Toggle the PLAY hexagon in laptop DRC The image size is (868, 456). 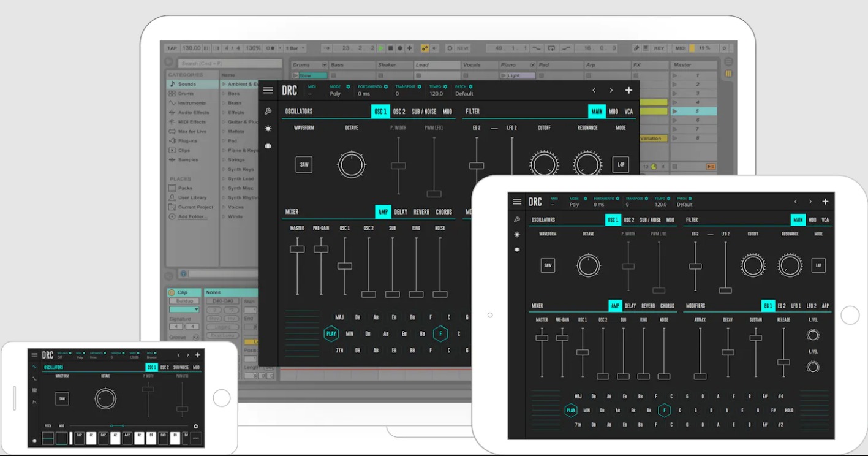331,334
